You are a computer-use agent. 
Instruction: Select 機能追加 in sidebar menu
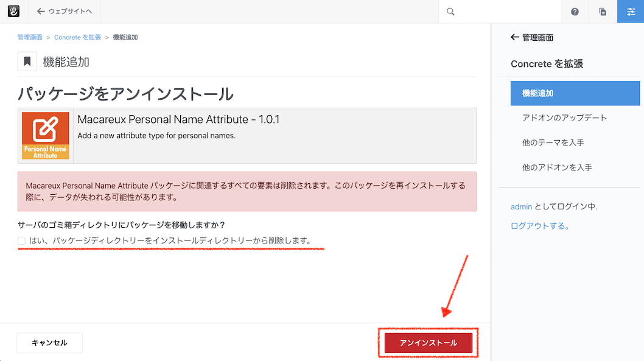tap(575, 93)
